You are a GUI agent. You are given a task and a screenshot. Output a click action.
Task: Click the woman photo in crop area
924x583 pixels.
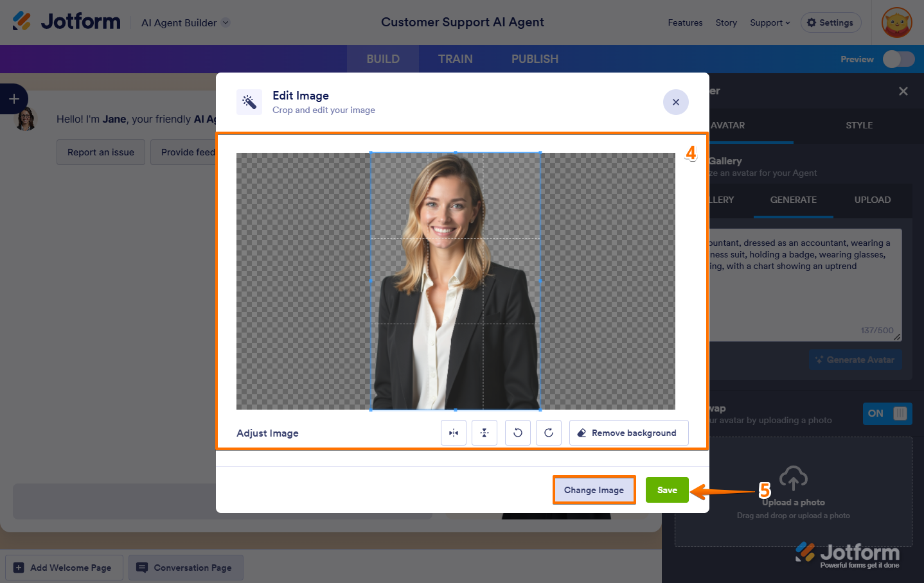[455, 281]
